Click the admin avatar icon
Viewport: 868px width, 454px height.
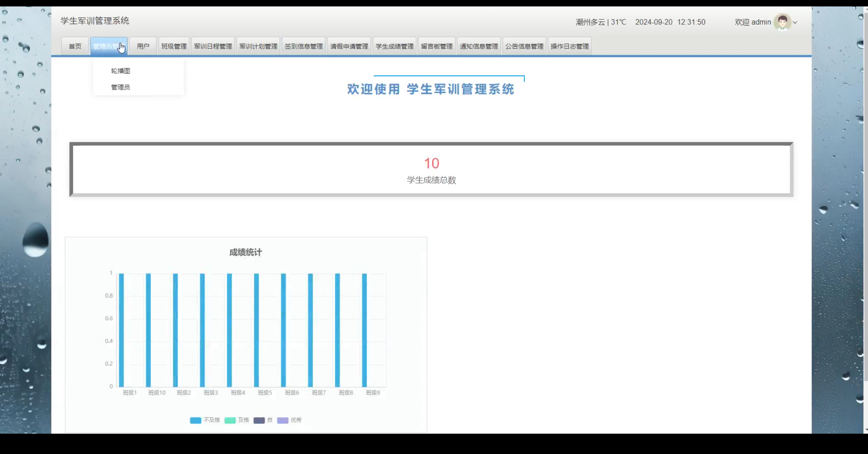(x=783, y=22)
